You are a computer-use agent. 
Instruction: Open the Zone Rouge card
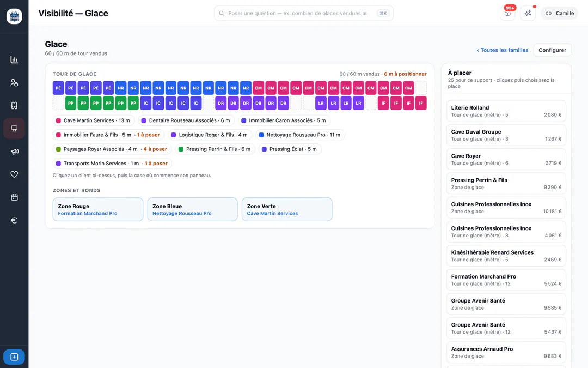tap(98, 209)
